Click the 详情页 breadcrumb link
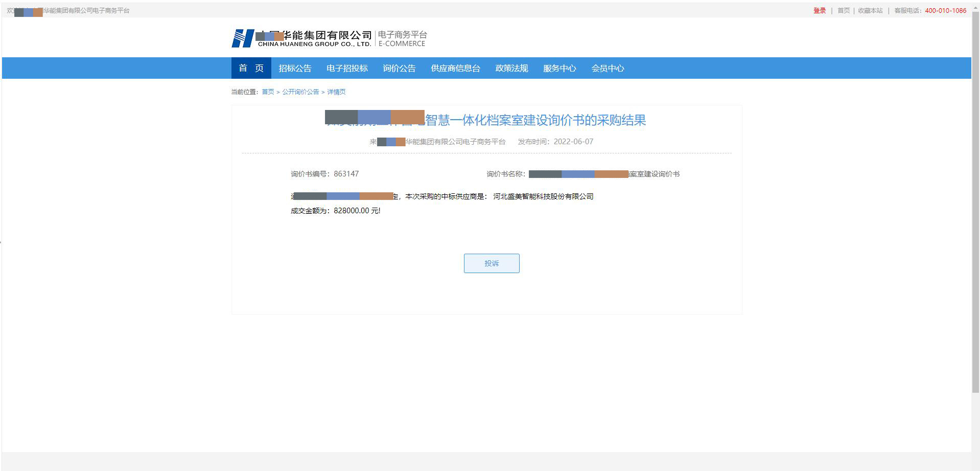The image size is (980, 471). 336,92
